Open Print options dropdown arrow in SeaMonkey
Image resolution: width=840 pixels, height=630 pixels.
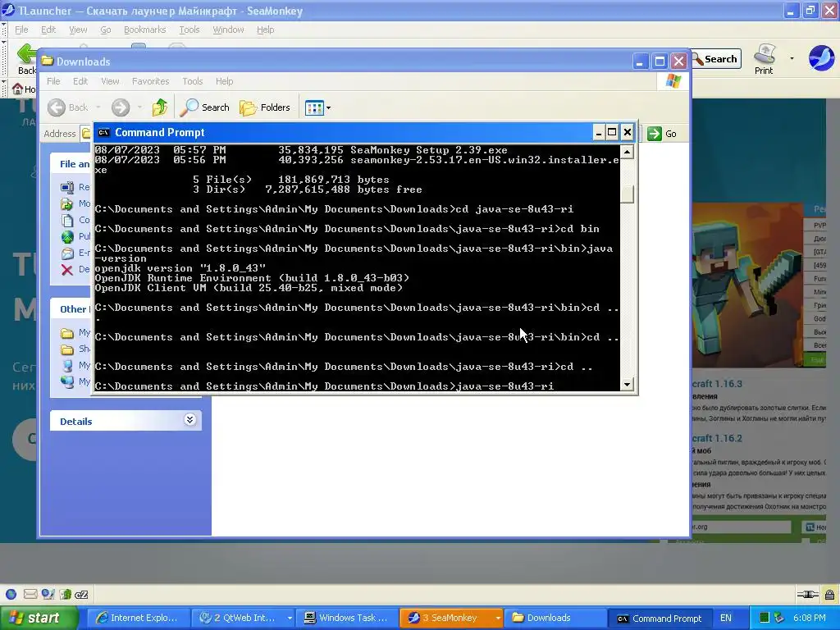pos(792,58)
